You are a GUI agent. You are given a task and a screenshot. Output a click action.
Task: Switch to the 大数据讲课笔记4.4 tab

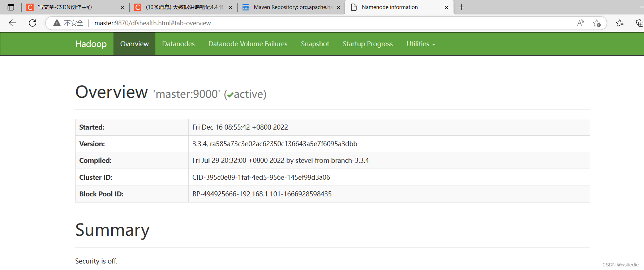pos(183,7)
